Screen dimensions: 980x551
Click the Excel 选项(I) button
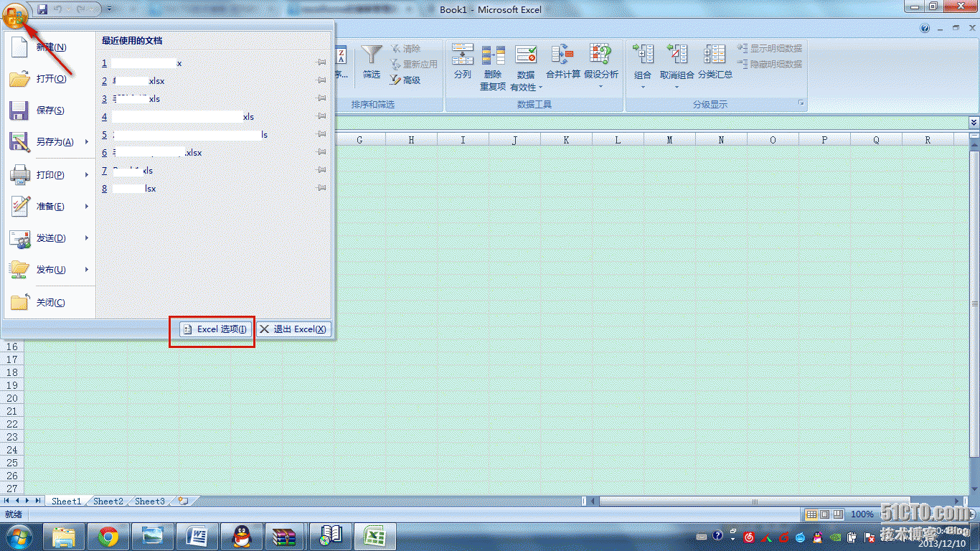pos(215,329)
